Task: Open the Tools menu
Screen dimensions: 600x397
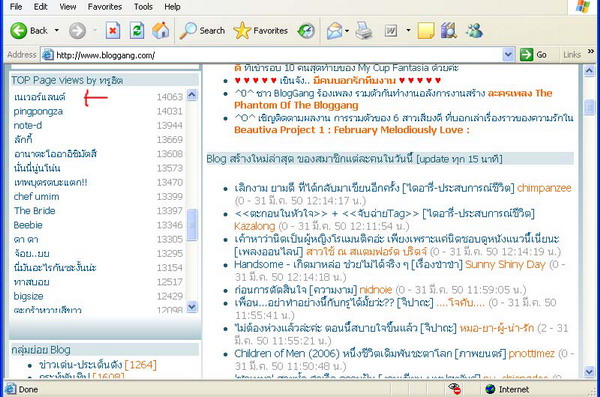Action: point(143,7)
